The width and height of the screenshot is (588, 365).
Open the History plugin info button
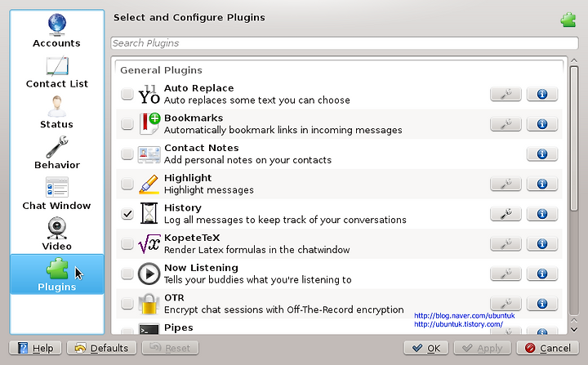click(542, 214)
